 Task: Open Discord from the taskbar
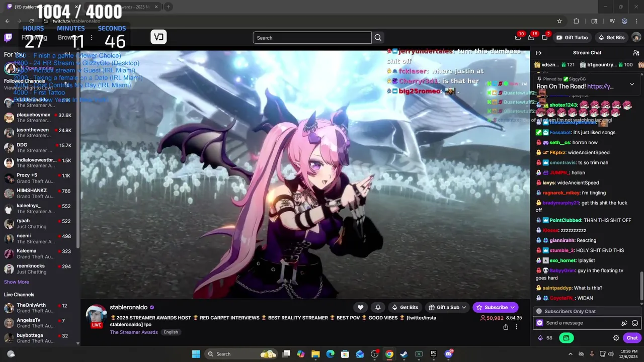(448, 354)
